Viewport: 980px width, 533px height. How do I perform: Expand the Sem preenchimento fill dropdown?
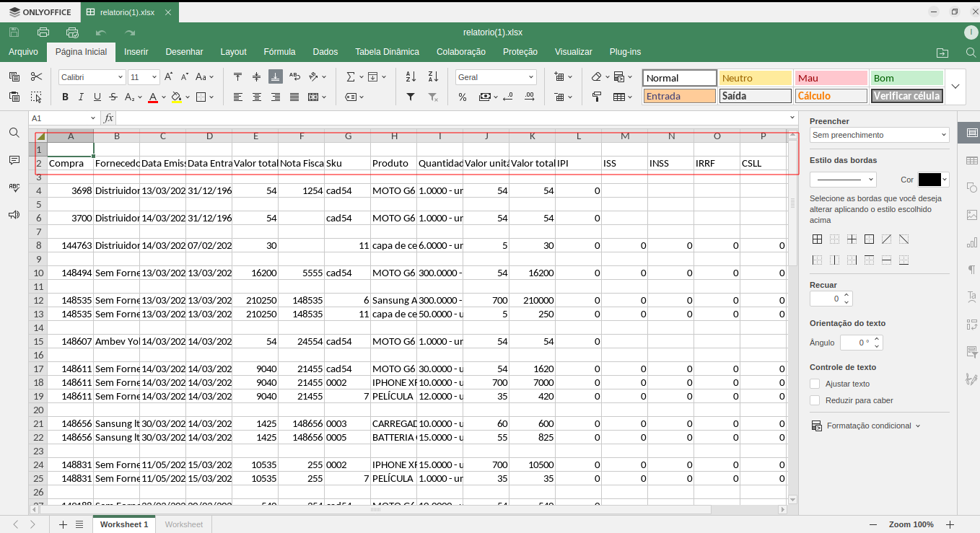pyautogui.click(x=879, y=135)
